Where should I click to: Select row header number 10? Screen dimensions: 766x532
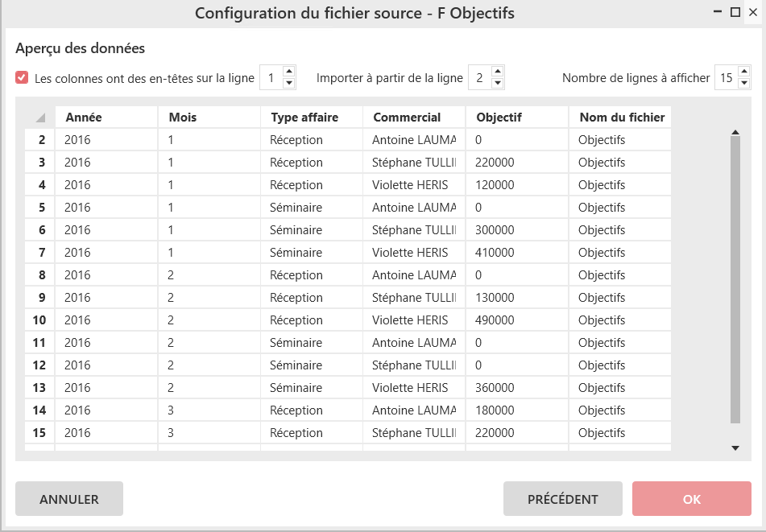pyautogui.click(x=39, y=320)
